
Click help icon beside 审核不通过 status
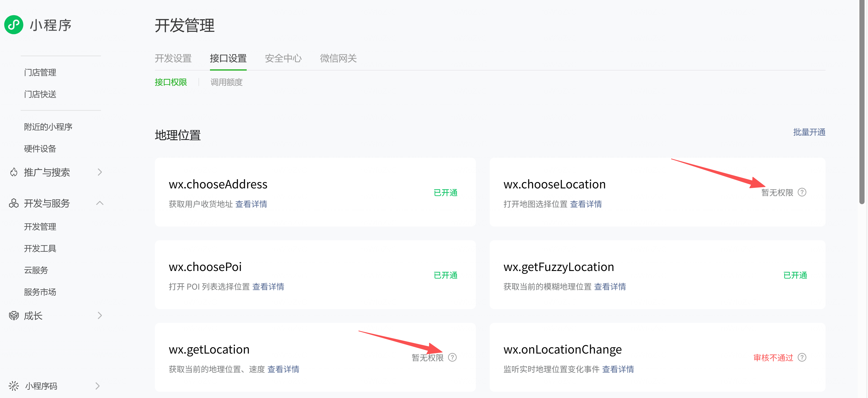802,357
